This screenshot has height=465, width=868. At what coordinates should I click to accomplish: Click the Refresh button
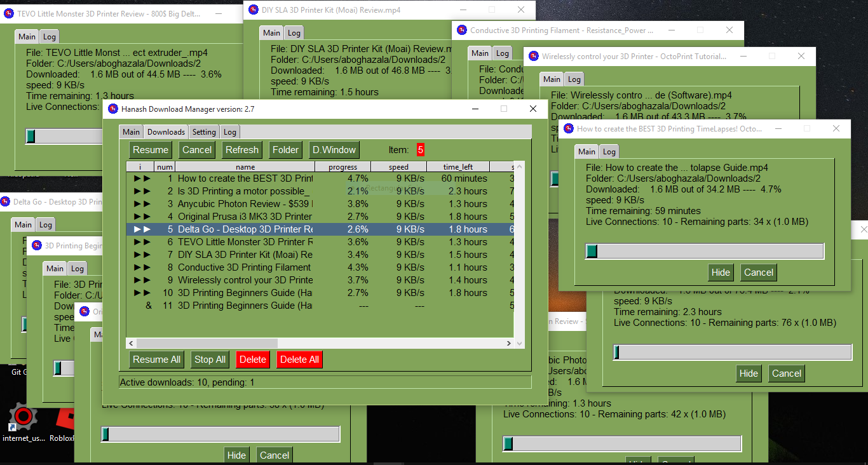point(241,149)
